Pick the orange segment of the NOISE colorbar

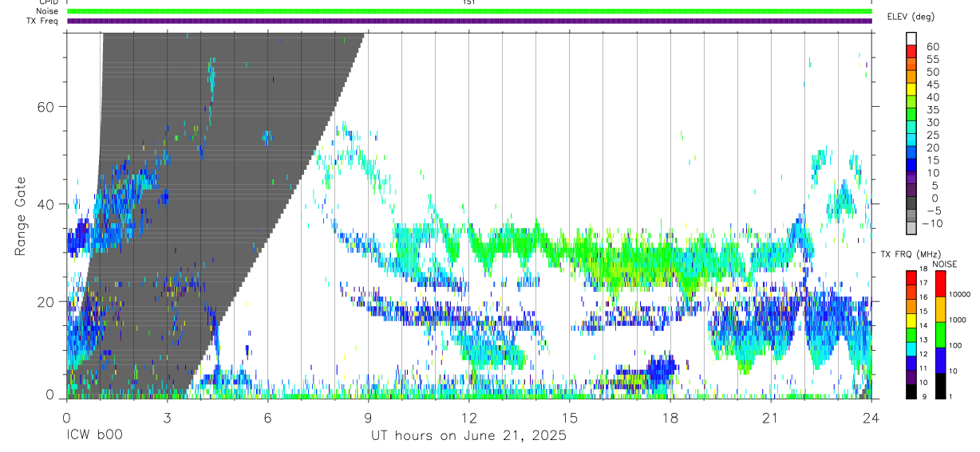[940, 309]
